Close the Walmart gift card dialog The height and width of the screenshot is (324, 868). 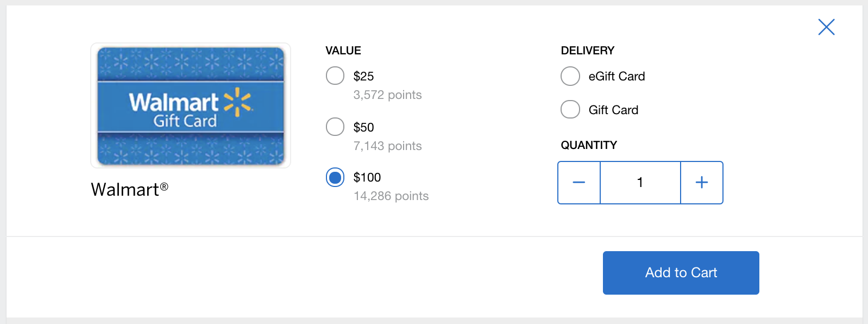[826, 27]
